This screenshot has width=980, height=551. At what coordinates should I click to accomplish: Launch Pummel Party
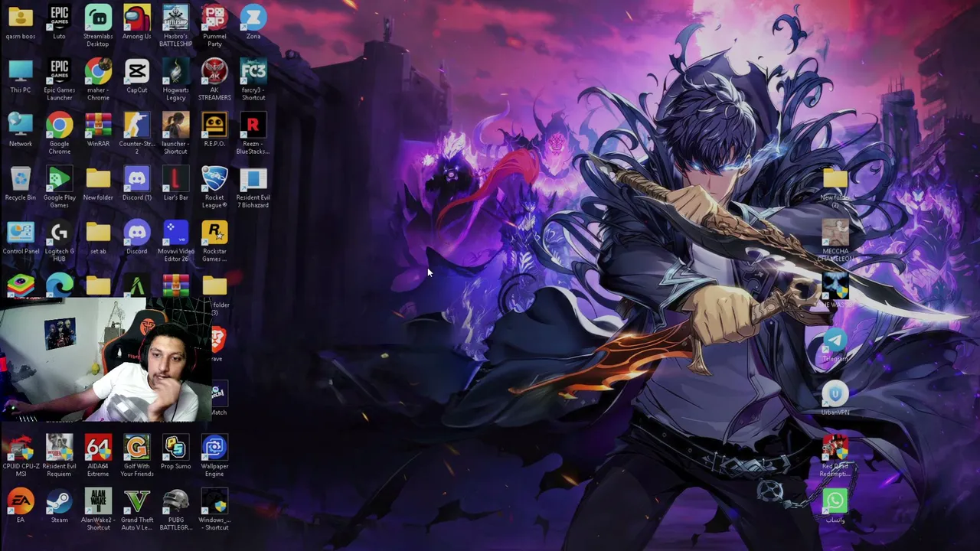click(214, 26)
